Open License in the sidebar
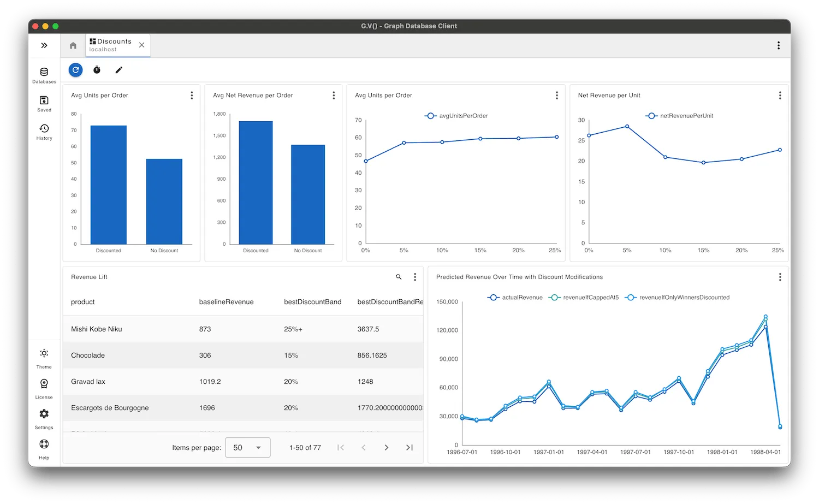Viewport: 819px width, 504px height. point(44,389)
